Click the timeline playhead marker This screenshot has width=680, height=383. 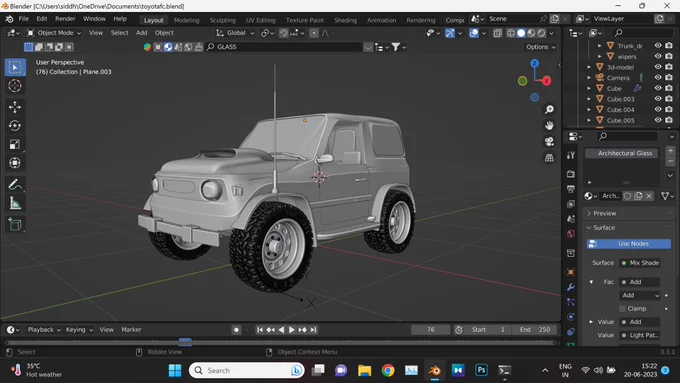tap(185, 342)
